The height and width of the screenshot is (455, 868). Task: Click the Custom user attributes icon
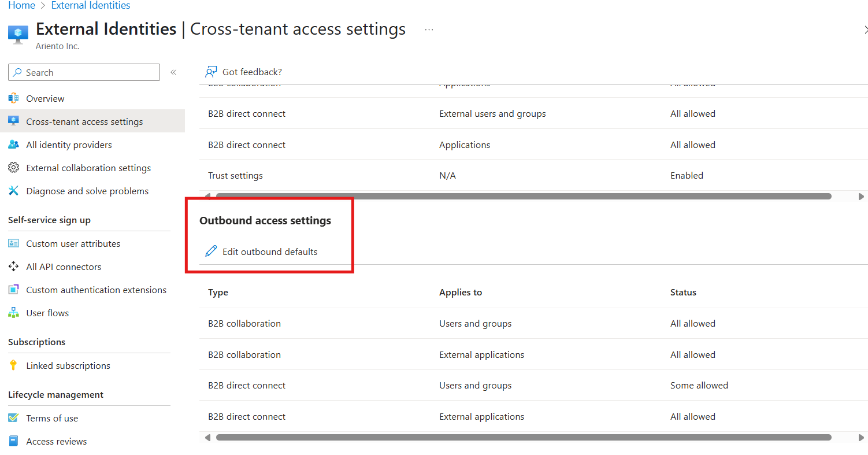[13, 243]
